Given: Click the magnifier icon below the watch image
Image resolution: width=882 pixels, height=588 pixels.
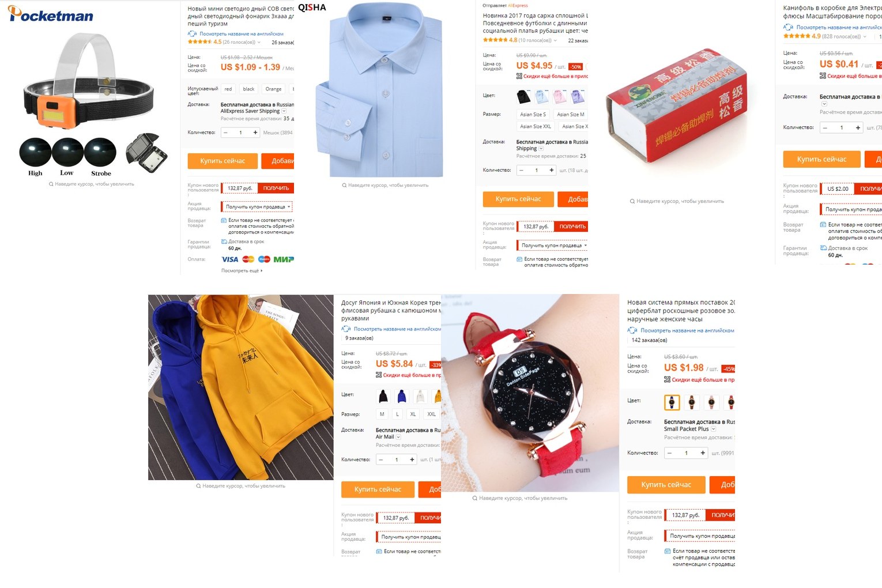Looking at the screenshot, I should coord(474,498).
